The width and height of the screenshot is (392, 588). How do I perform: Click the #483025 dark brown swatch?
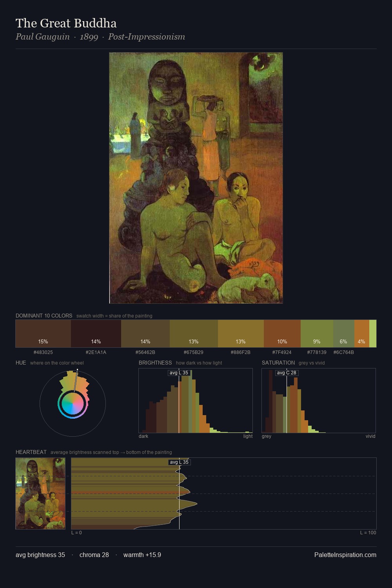(x=43, y=334)
